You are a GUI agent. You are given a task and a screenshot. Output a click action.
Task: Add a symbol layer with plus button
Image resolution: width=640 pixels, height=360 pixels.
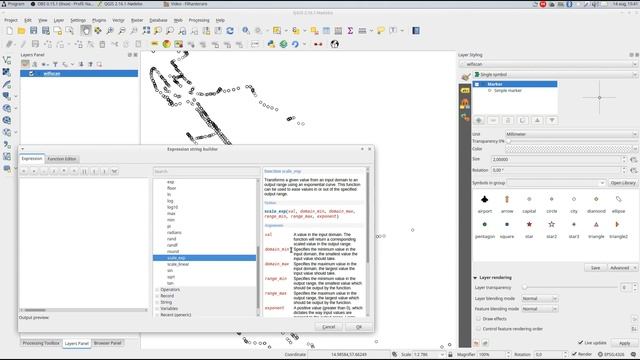coord(479,120)
